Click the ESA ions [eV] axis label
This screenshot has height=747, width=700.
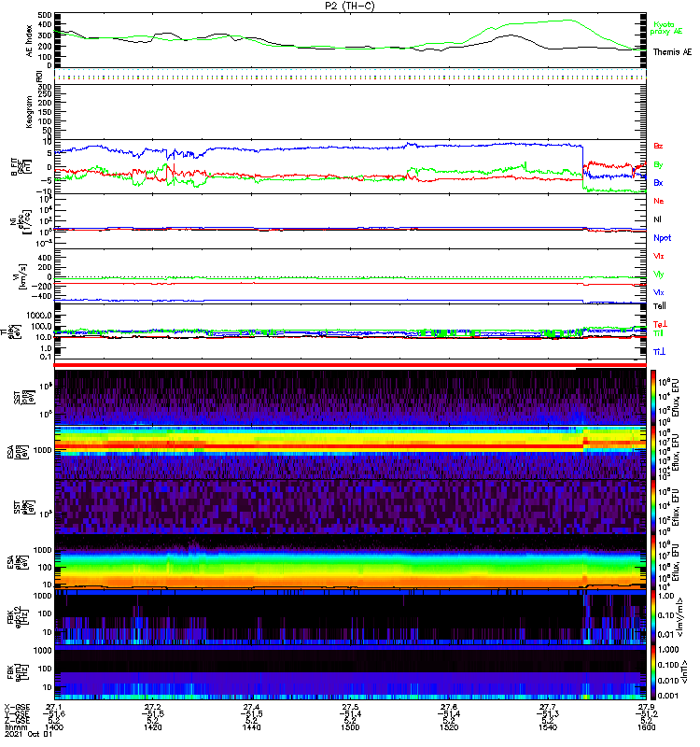(16, 452)
